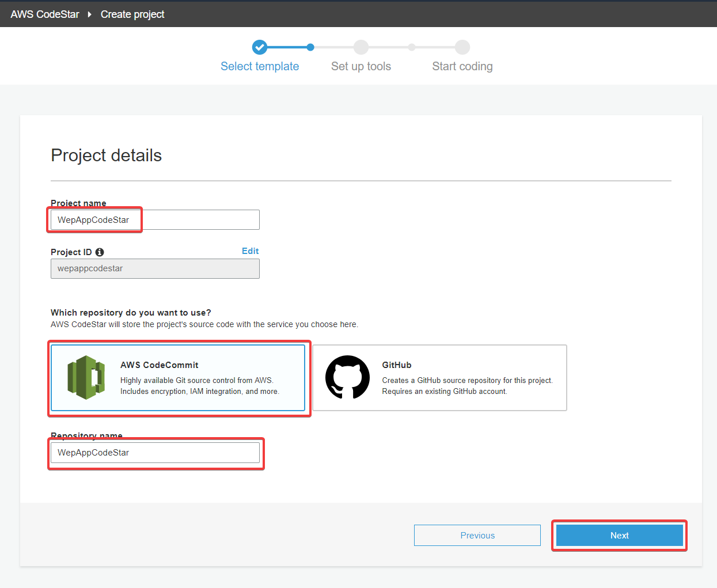Click the GitHub Octocat logo
717x588 pixels.
(x=347, y=377)
